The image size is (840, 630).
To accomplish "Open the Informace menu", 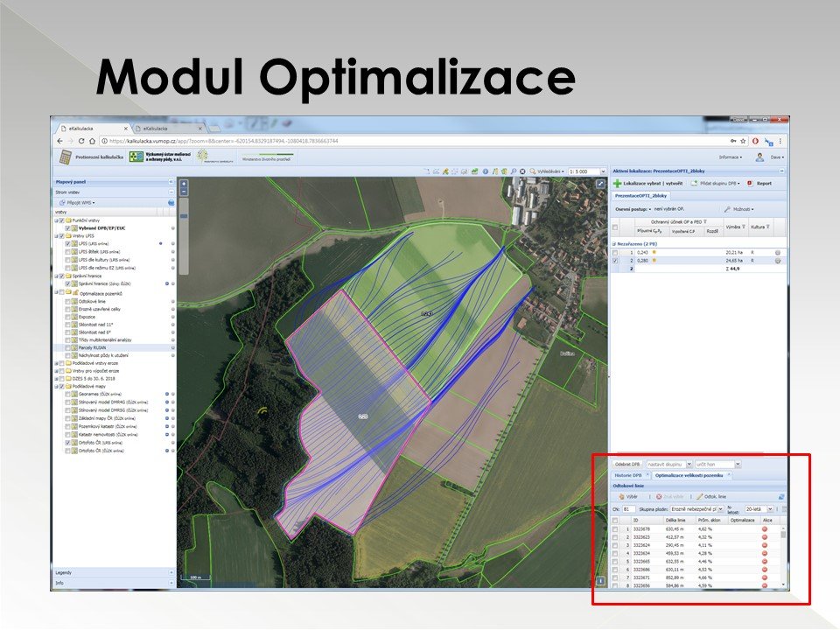I will [x=731, y=157].
